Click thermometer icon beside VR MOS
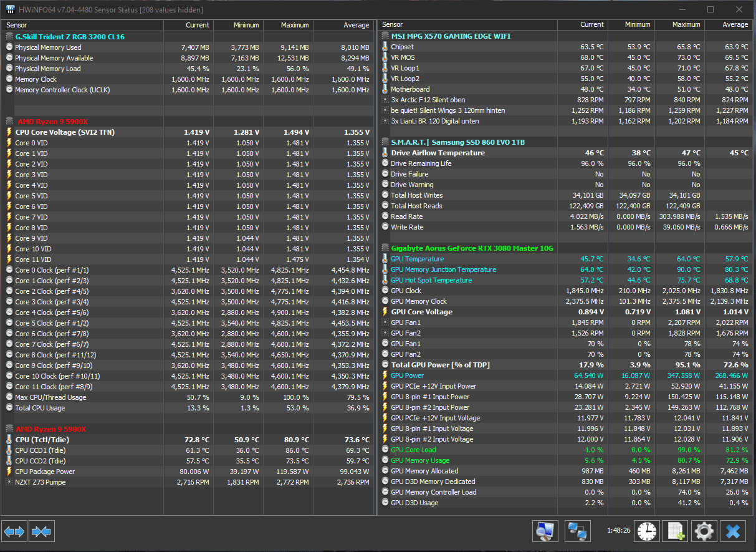The image size is (756, 552). (x=385, y=57)
